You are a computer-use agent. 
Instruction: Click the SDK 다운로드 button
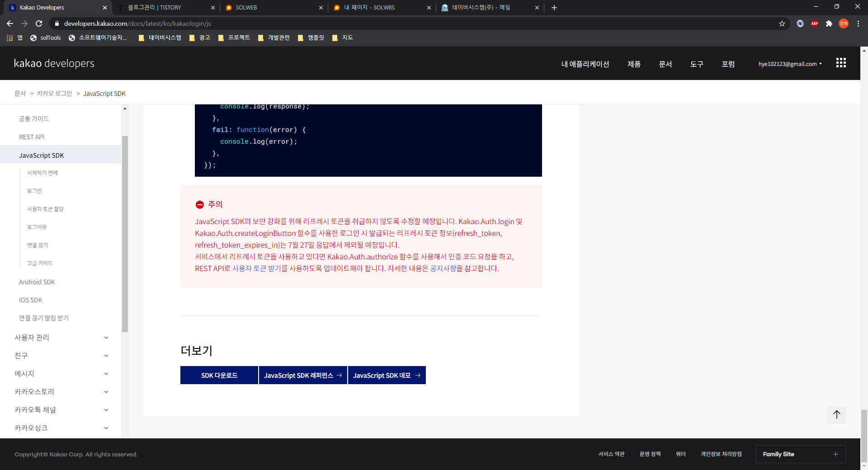pyautogui.click(x=219, y=375)
